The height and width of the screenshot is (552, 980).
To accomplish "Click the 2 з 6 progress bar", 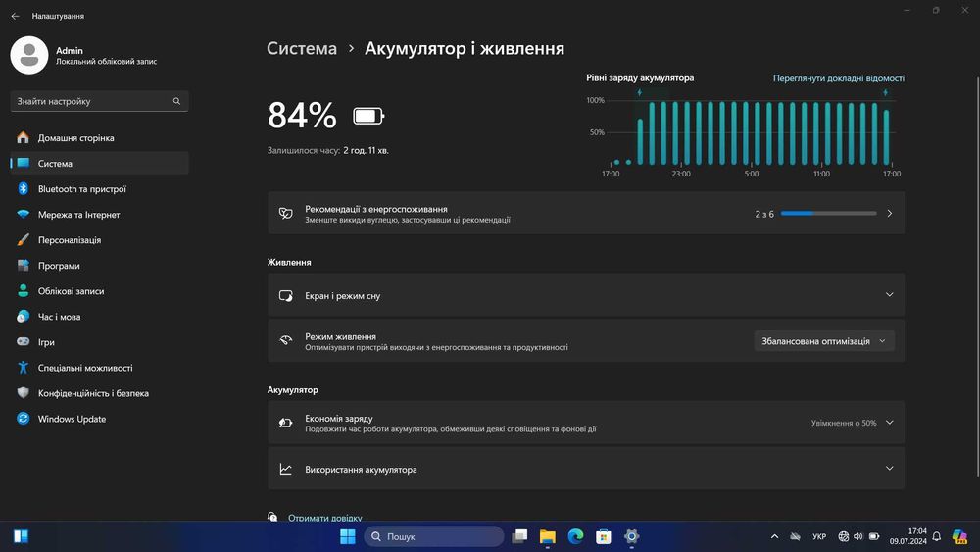I will pos(828,214).
